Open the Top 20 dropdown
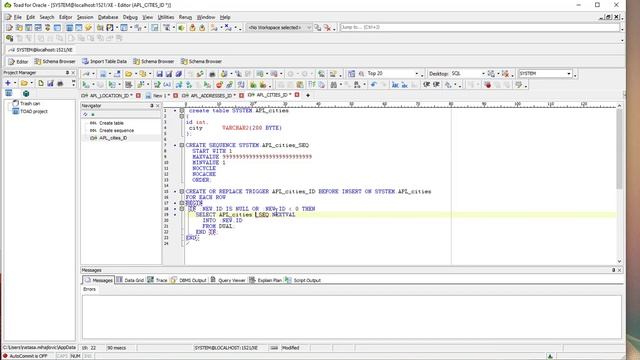 417,74
